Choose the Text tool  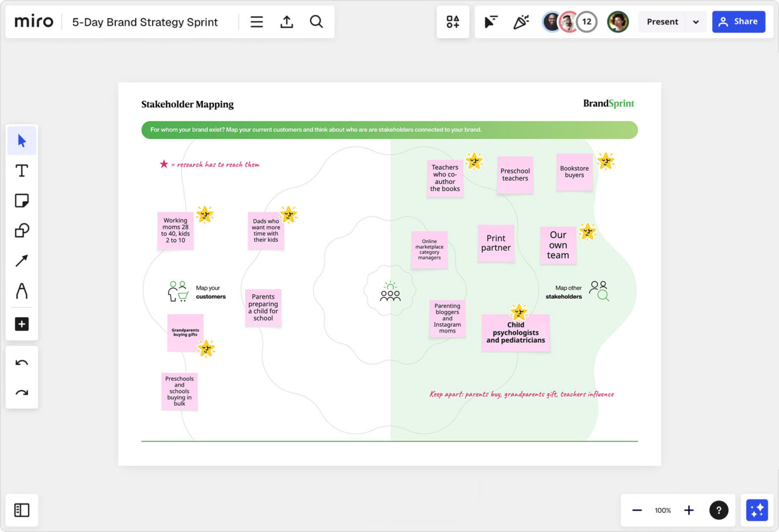coord(22,170)
